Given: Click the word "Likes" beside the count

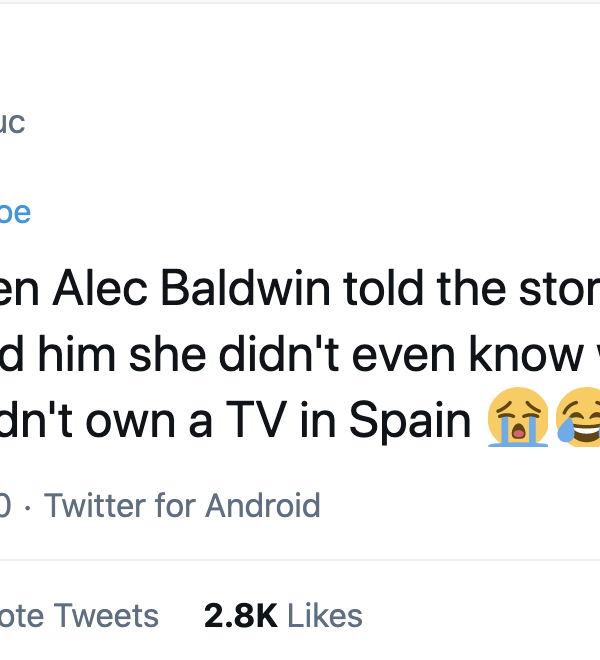Looking at the screenshot, I should tap(323, 615).
